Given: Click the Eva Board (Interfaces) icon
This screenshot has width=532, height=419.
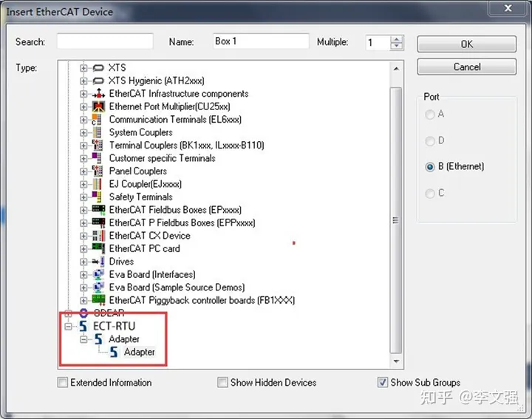Looking at the screenshot, I should 98,274.
